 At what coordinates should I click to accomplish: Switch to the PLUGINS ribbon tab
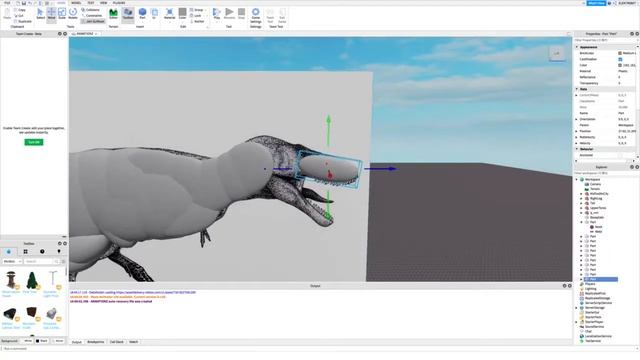click(x=119, y=3)
